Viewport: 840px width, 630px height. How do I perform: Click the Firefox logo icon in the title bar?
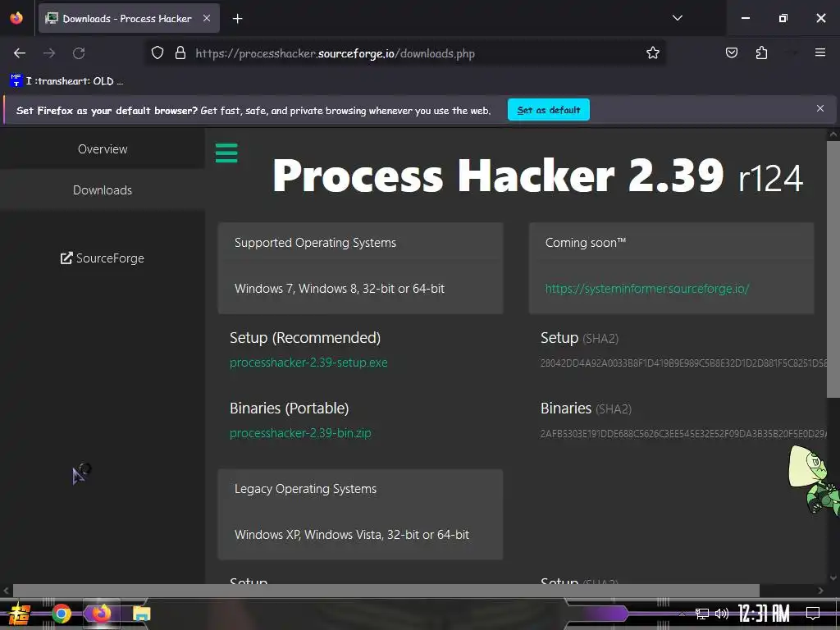point(16,18)
